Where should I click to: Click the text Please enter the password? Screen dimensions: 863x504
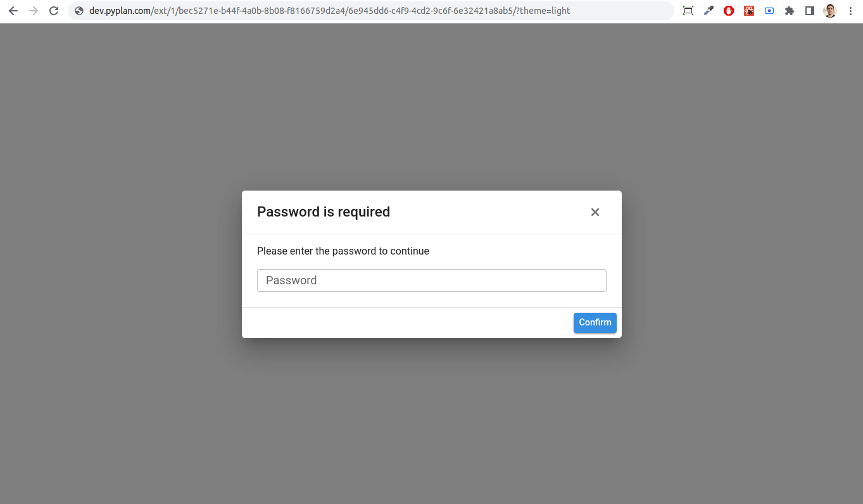tap(343, 251)
